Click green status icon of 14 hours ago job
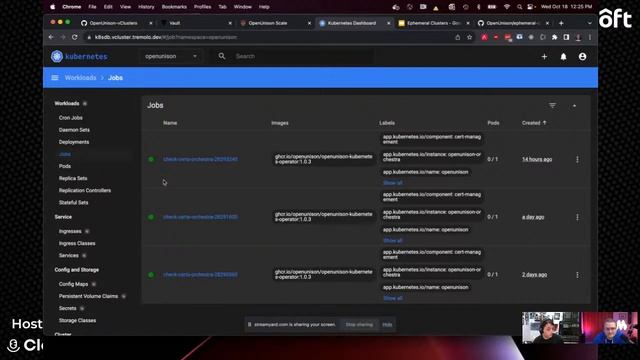Screen dimensions: 640x360 (x=151, y=159)
